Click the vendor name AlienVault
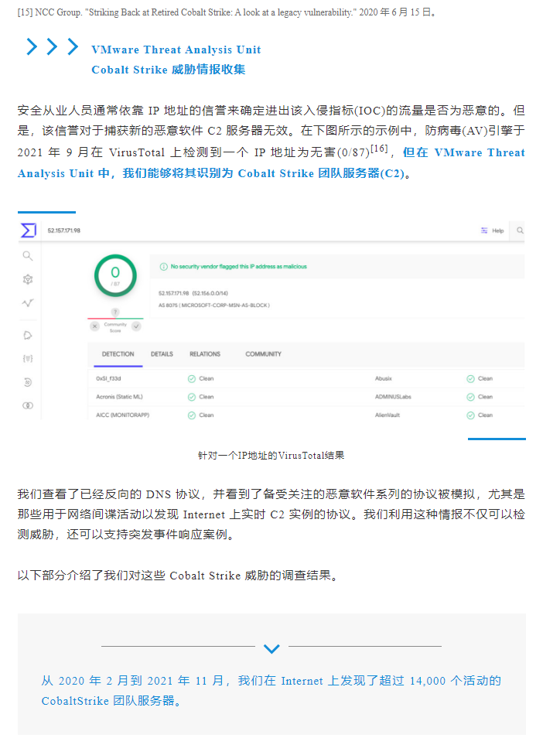560x745 pixels. [387, 415]
